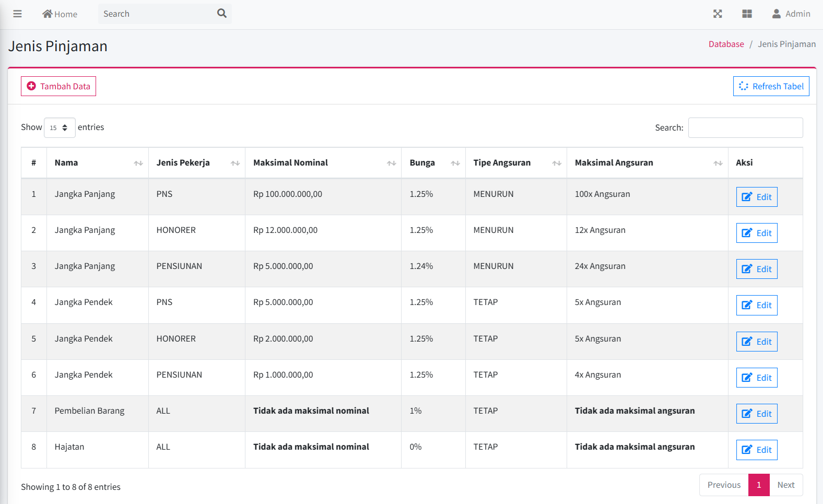Open the show entries dropdown
This screenshot has height=504, width=823.
coord(60,128)
